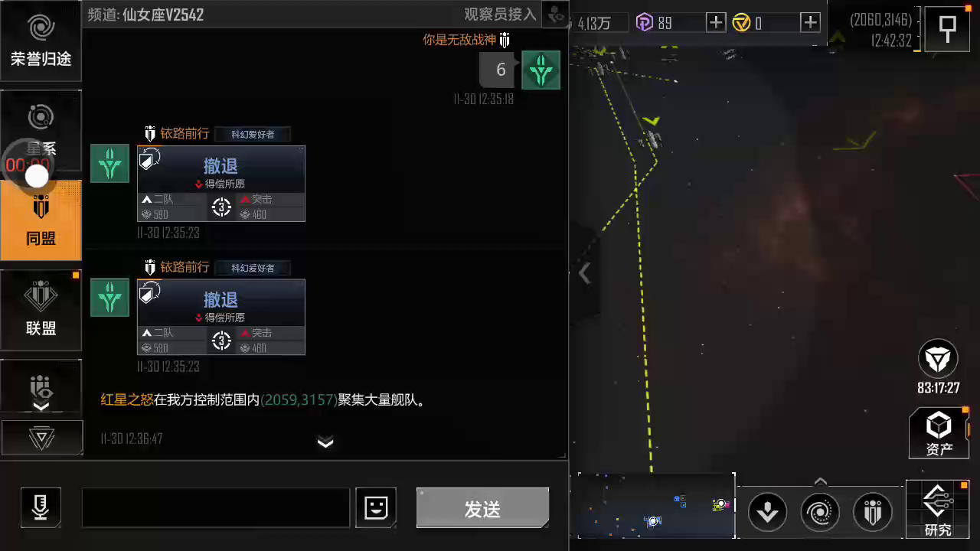Open the minimap thumbnail

(656, 505)
